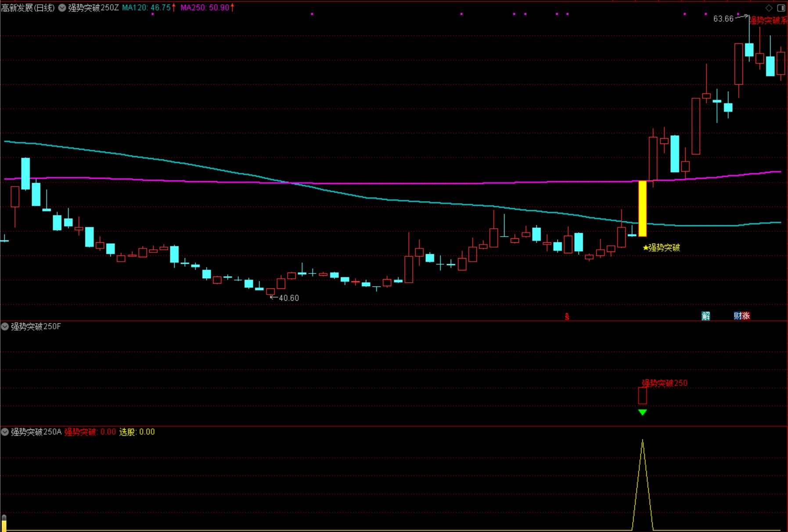Click the yellow ★强势突破 signal label

[661, 248]
